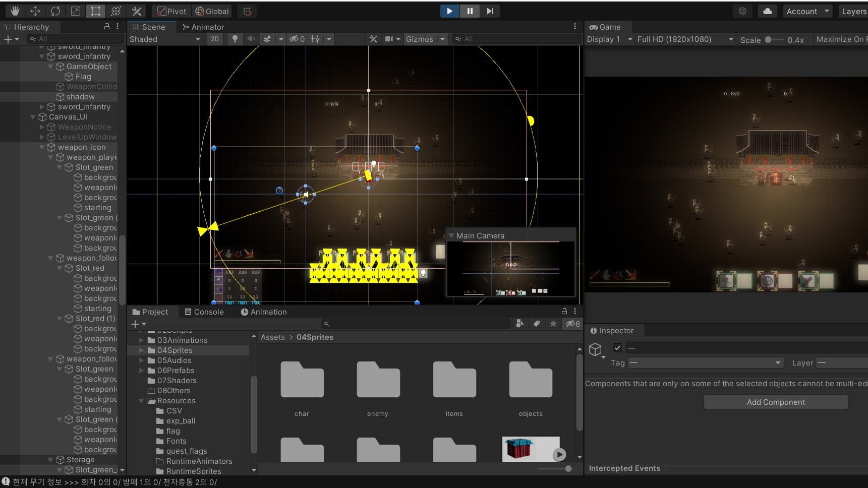This screenshot has height=488, width=868.
Task: Open Cloud services icon
Action: (x=767, y=11)
